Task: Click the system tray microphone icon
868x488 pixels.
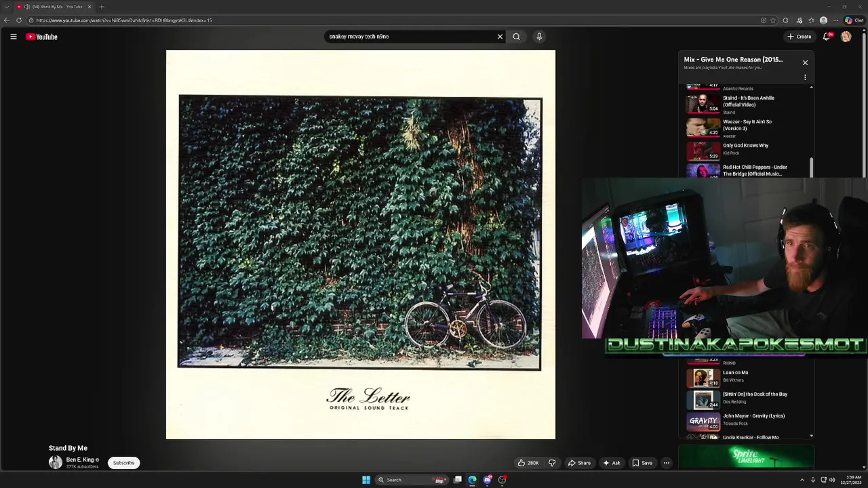Action: [x=813, y=480]
